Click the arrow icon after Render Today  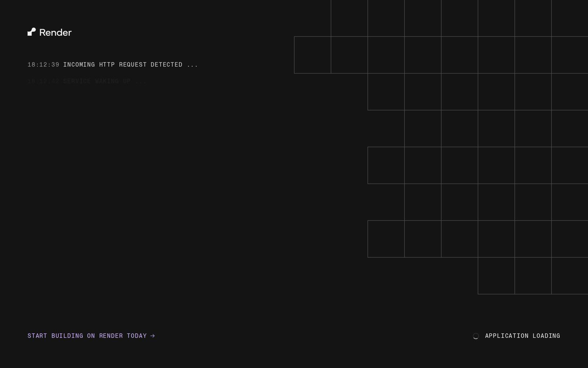click(153, 336)
